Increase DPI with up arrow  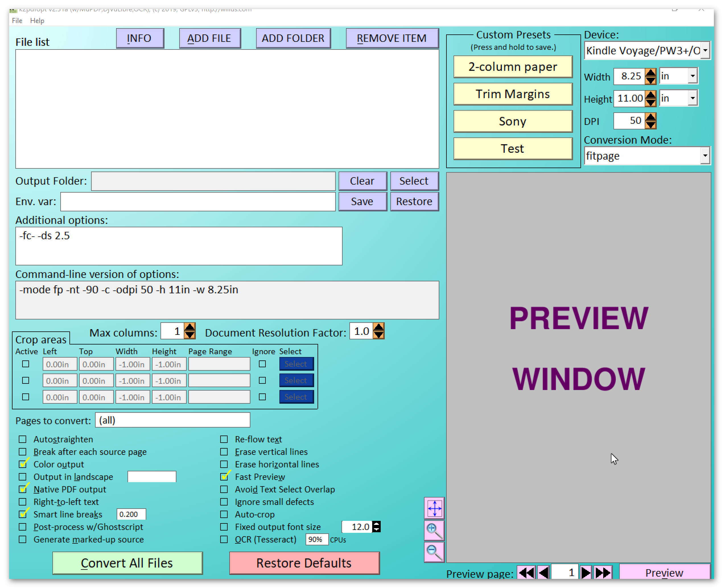click(650, 117)
